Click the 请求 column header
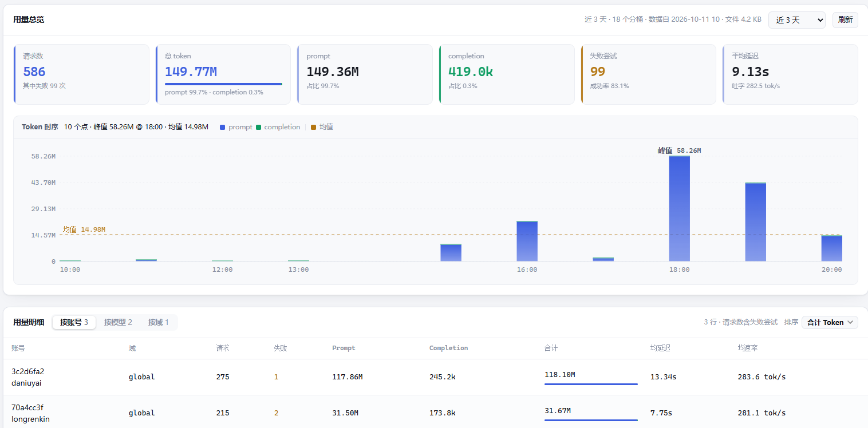This screenshot has width=868, height=428. pyautogui.click(x=223, y=348)
